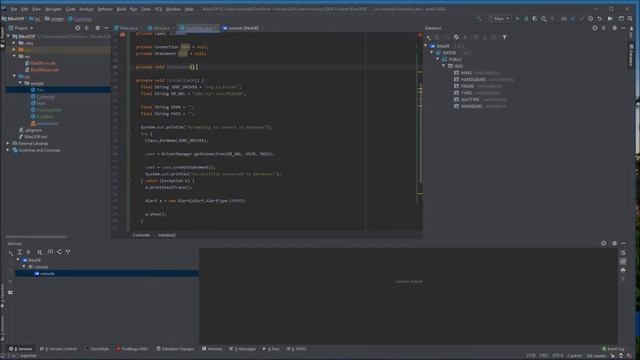Open Event Log in the status bar
The width and height of the screenshot is (640, 360).
pos(613,349)
